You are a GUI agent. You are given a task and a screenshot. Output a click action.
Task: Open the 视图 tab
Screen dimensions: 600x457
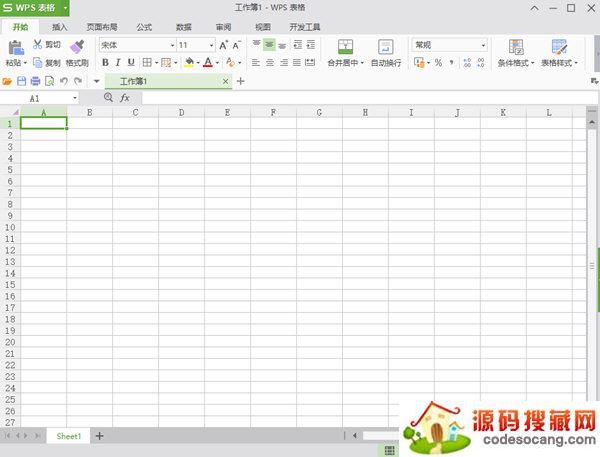263,27
